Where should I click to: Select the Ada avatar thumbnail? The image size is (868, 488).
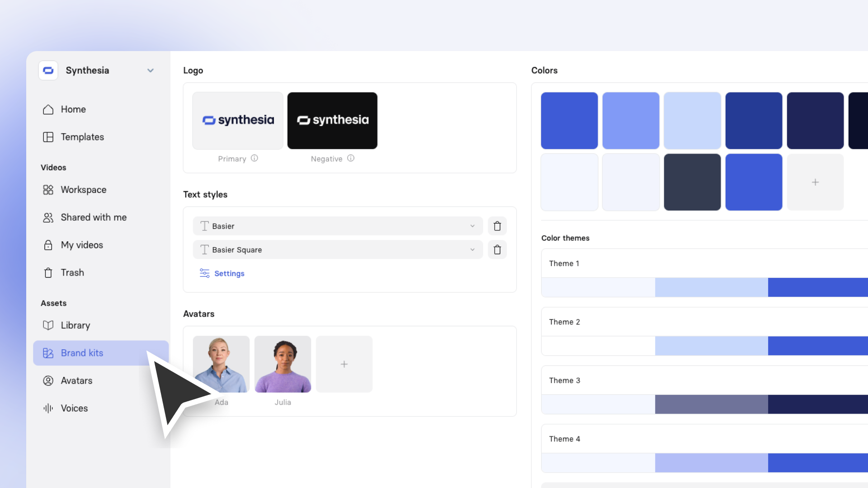221,364
